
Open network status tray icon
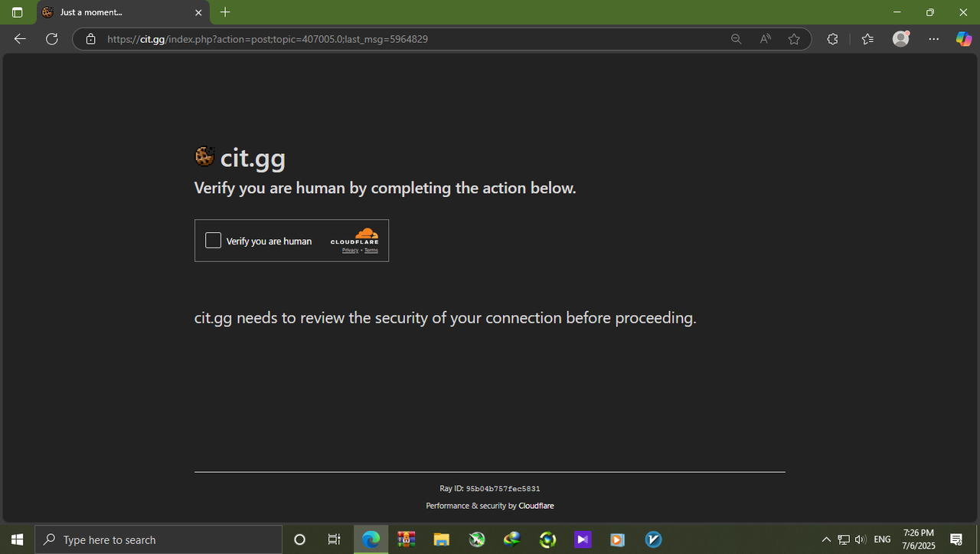point(844,539)
